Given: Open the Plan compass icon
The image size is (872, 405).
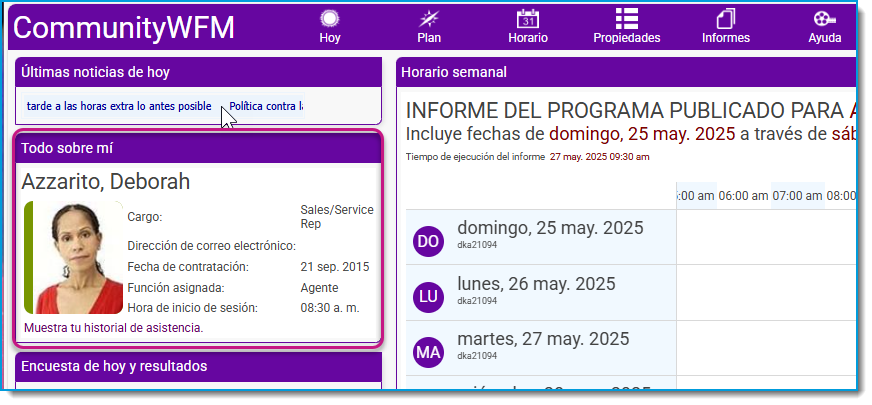Looking at the screenshot, I should [x=429, y=19].
